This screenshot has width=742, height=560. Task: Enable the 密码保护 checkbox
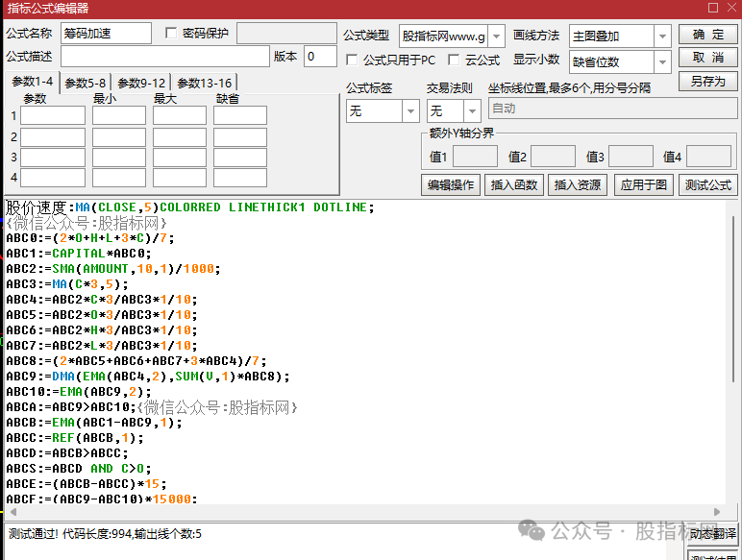[171, 33]
